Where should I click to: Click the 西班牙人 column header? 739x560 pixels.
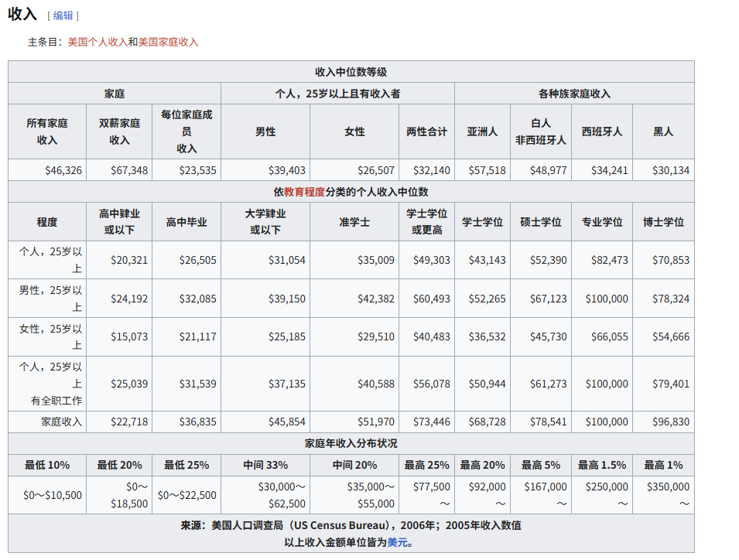[602, 131]
